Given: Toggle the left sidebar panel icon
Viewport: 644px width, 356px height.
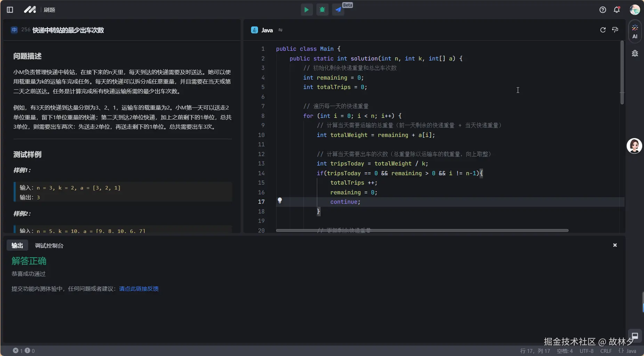Looking at the screenshot, I should coord(10,10).
